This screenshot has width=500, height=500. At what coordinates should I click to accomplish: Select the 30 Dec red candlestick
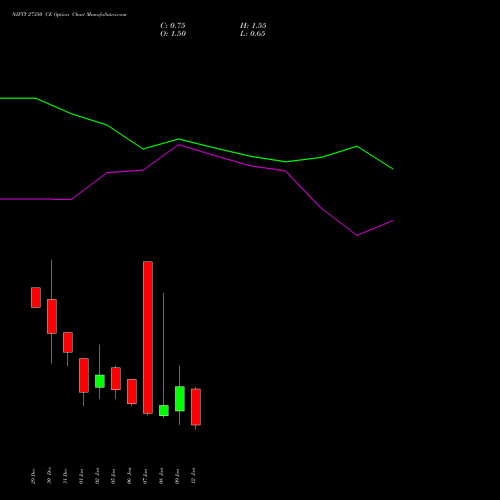click(52, 316)
